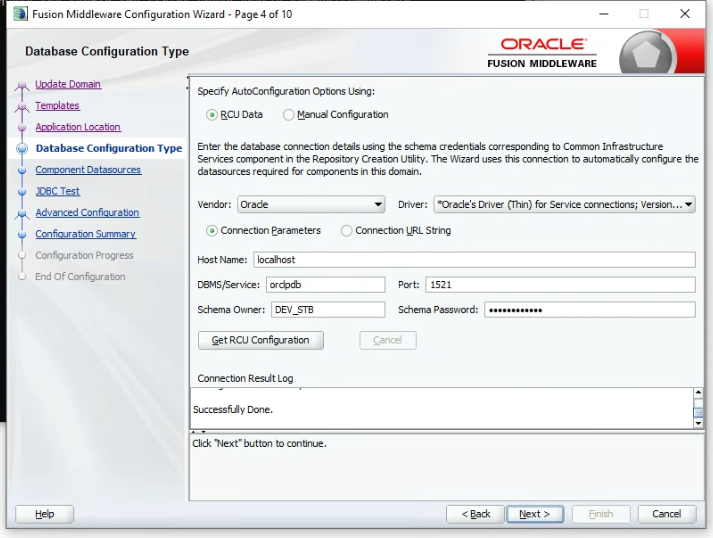The height and width of the screenshot is (538, 713).
Task: Click the log scrollbar down arrow
Action: click(698, 423)
